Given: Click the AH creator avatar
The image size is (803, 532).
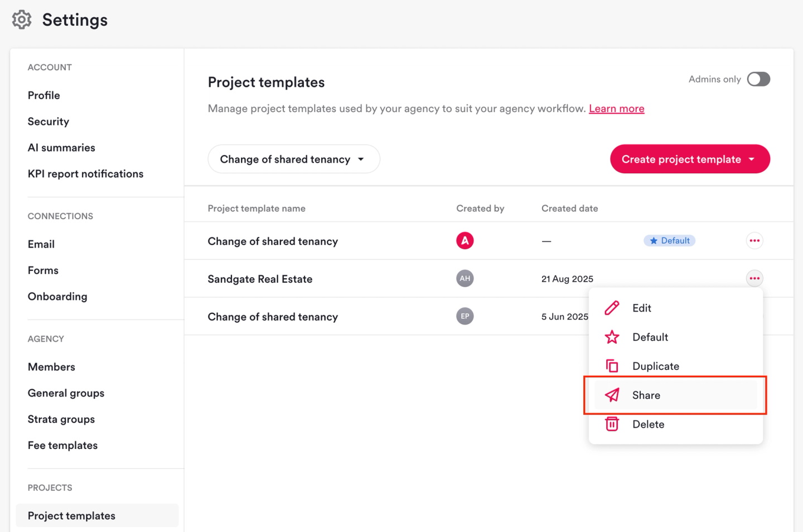Looking at the screenshot, I should 465,278.
